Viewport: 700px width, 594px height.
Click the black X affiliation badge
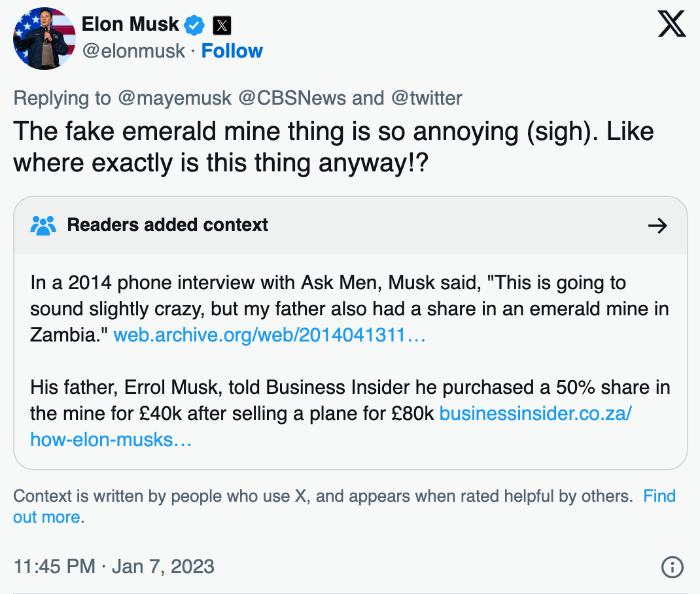point(222,26)
